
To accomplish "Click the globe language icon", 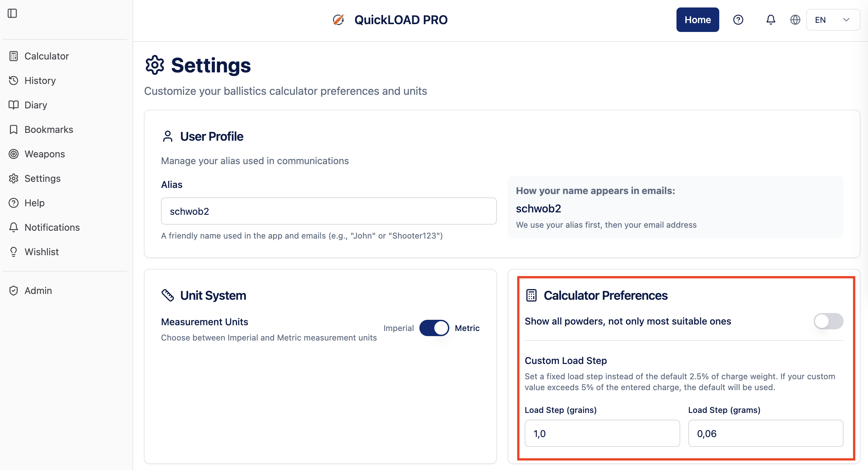I will [795, 20].
